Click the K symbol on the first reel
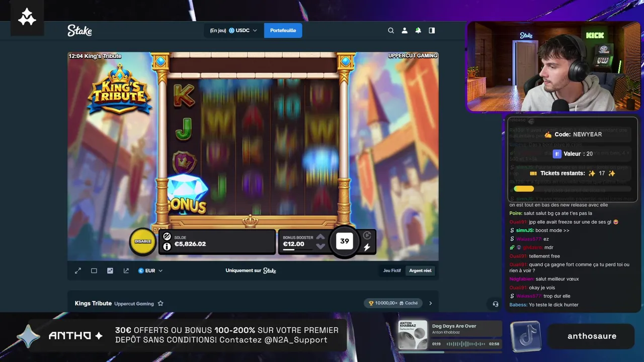Screen dimensions: 644x362 (x=184, y=96)
